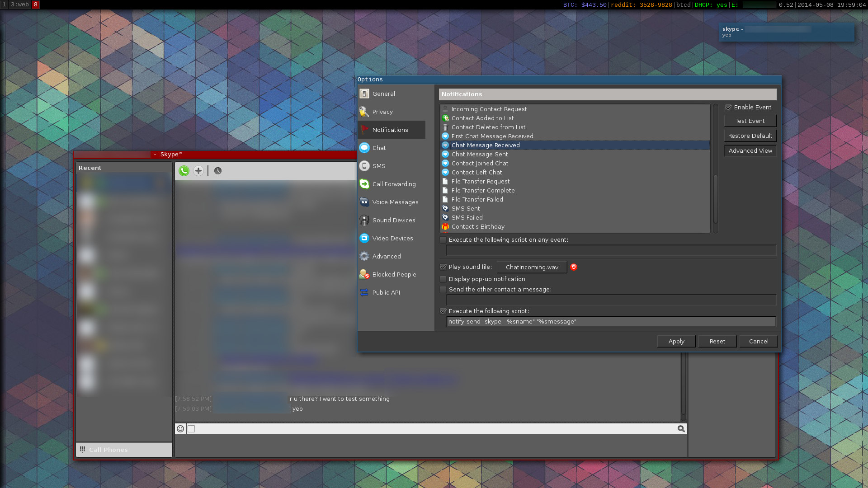Open Sound Devices settings section
Image resolution: width=868 pixels, height=488 pixels.
[x=393, y=220]
